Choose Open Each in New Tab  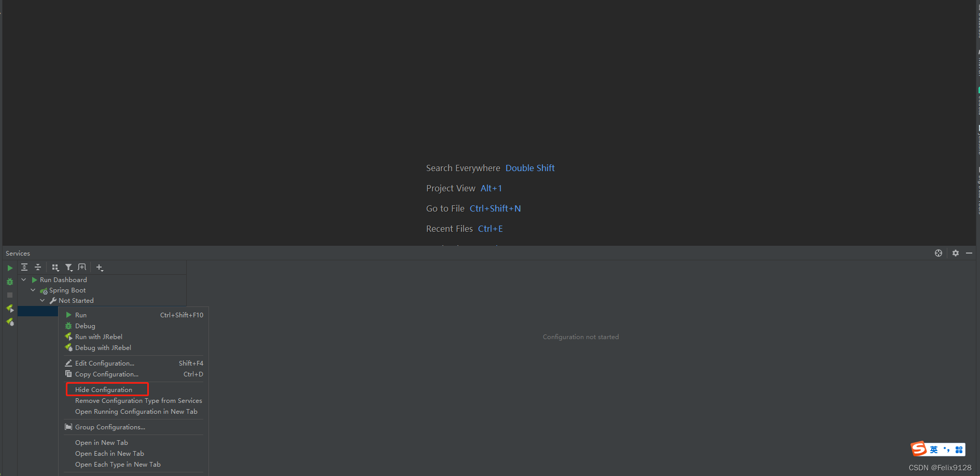(x=134, y=453)
